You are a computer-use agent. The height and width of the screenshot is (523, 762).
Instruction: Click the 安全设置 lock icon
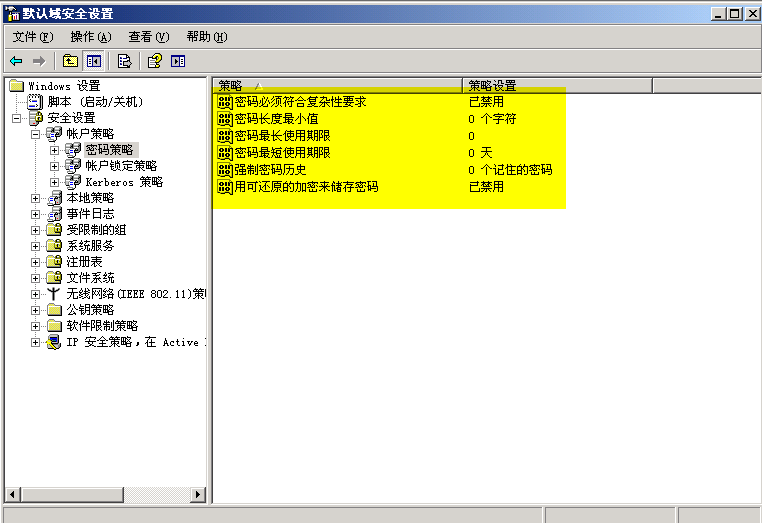pyautogui.click(x=35, y=118)
